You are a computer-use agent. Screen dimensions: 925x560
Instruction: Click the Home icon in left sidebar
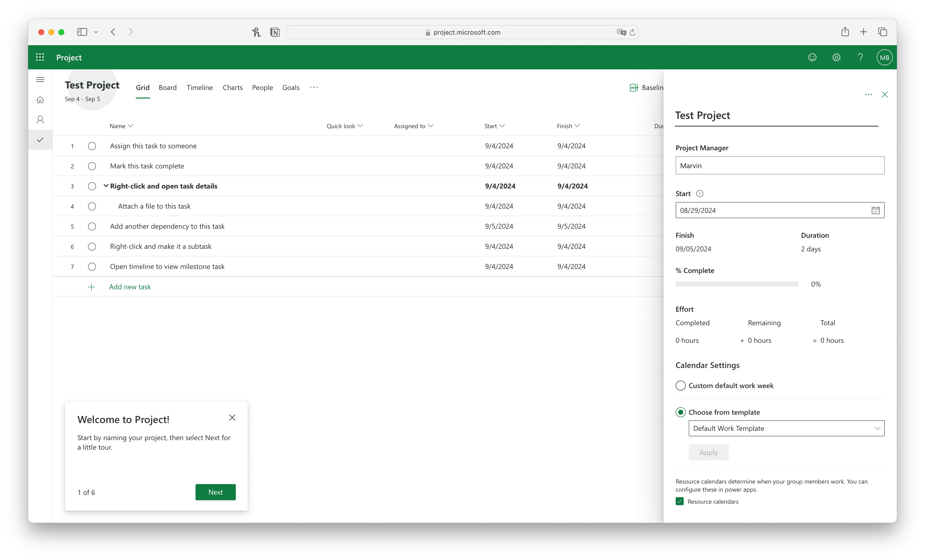coord(40,100)
